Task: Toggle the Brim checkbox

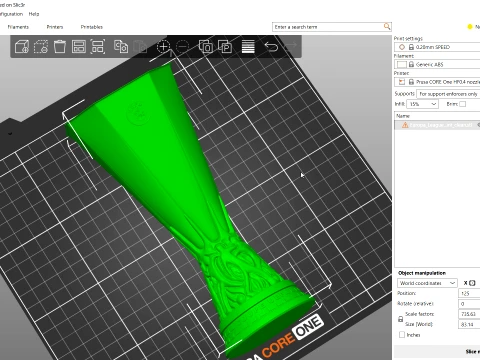Action: point(462,104)
